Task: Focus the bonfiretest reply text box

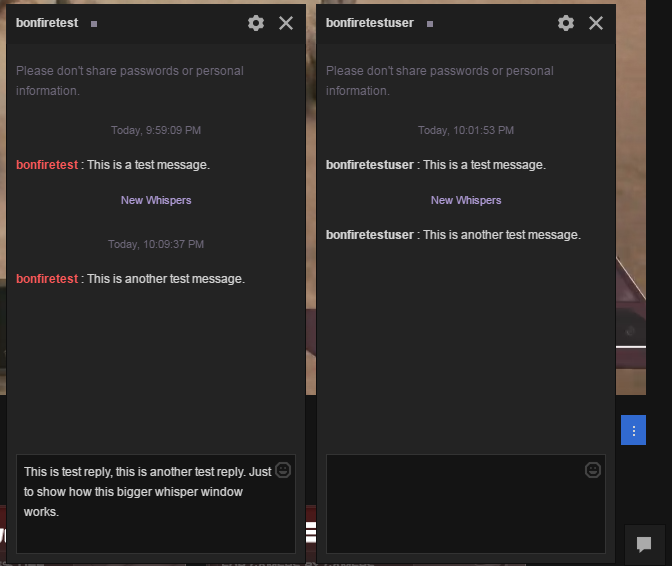Action: (x=156, y=504)
